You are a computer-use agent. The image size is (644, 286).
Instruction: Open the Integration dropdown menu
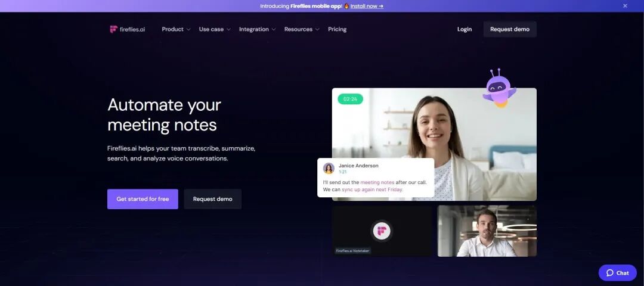click(258, 29)
